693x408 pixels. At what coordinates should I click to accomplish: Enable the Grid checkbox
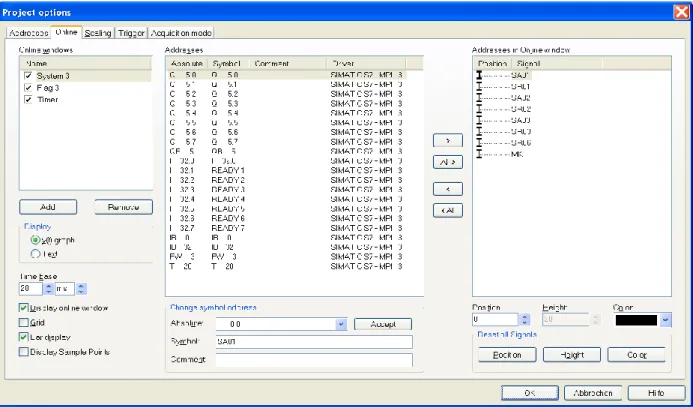coord(23,323)
